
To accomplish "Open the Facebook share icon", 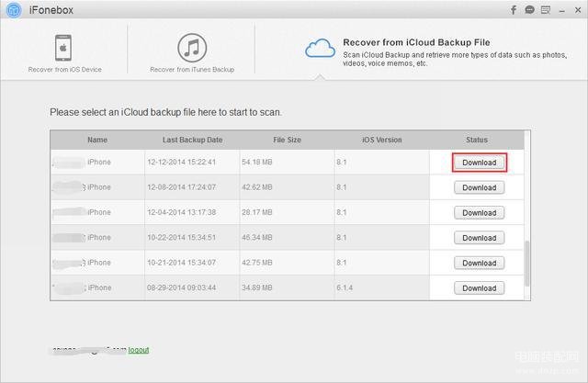I will [x=514, y=10].
